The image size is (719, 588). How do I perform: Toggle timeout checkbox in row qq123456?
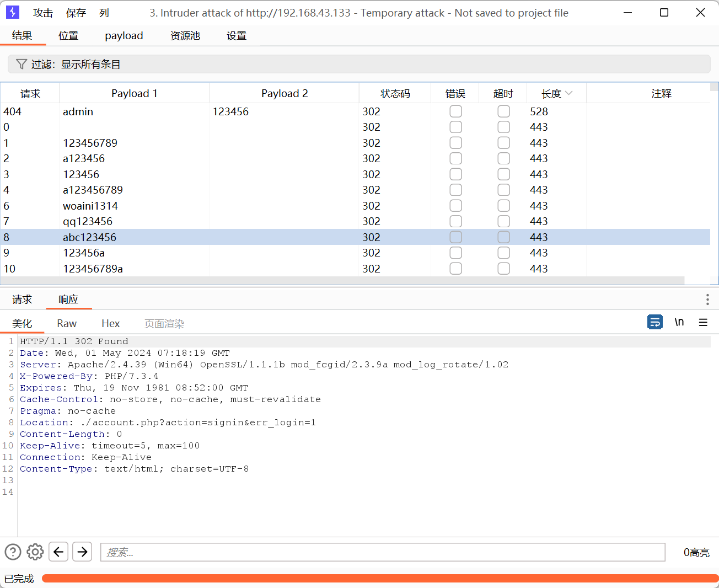click(x=503, y=221)
